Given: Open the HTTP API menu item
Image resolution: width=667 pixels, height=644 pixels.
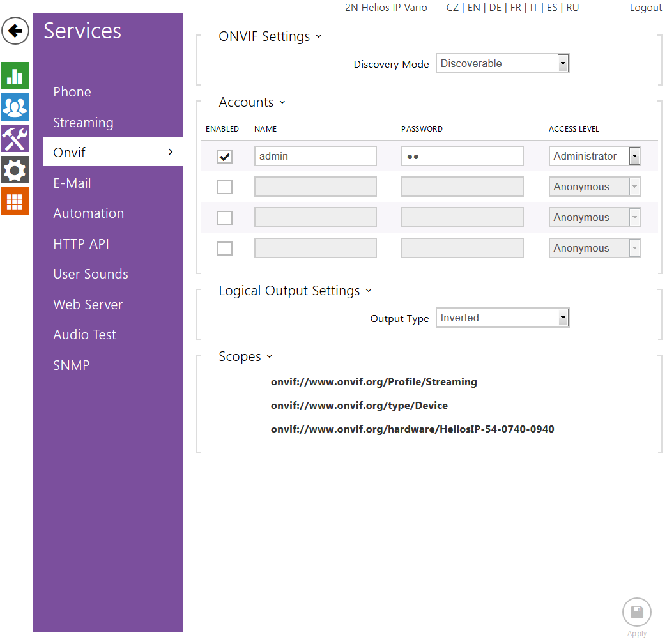Looking at the screenshot, I should 81,244.
